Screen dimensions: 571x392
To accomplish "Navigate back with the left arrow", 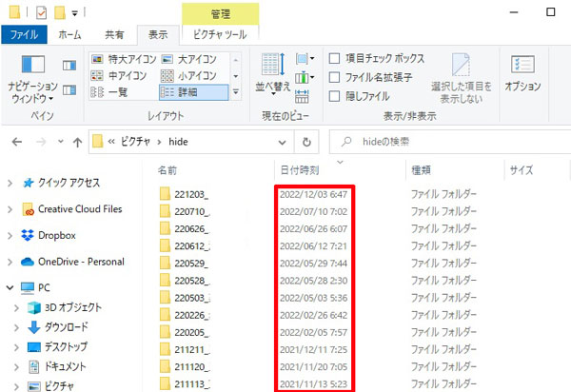I will point(18,142).
